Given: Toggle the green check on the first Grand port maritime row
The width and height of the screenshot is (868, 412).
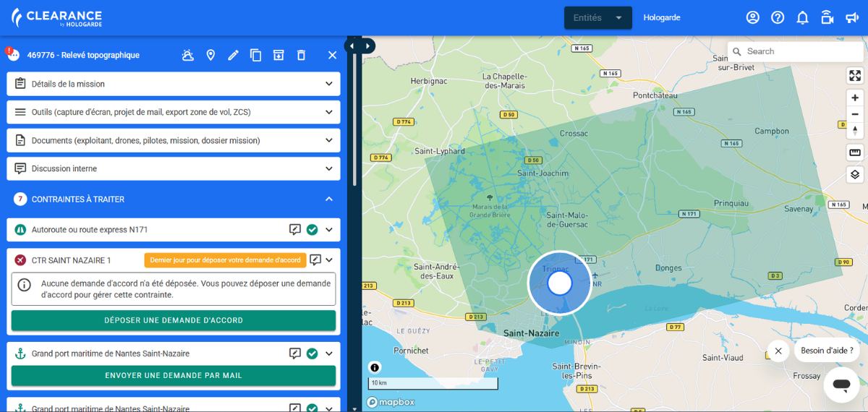Looking at the screenshot, I should pyautogui.click(x=312, y=353).
